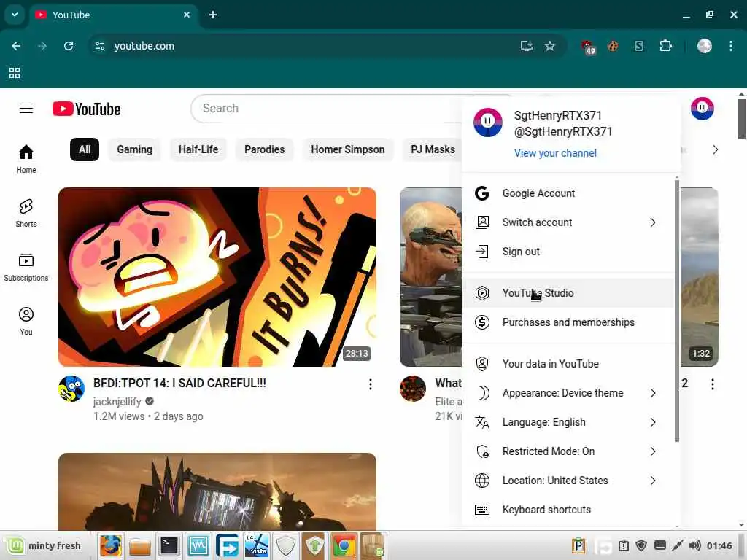Image resolution: width=747 pixels, height=560 pixels.
Task: Click the 01:46 clock in the tray
Action: pyautogui.click(x=719, y=545)
